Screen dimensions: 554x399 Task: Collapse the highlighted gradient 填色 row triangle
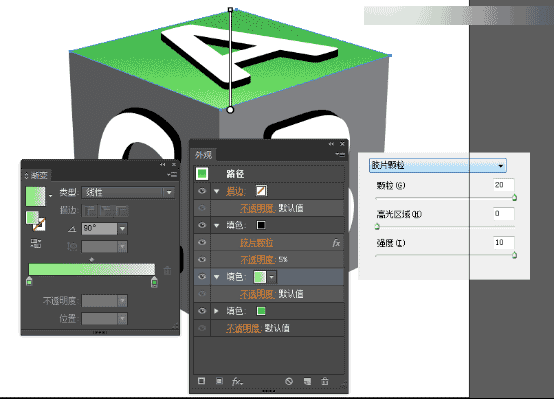(217, 277)
